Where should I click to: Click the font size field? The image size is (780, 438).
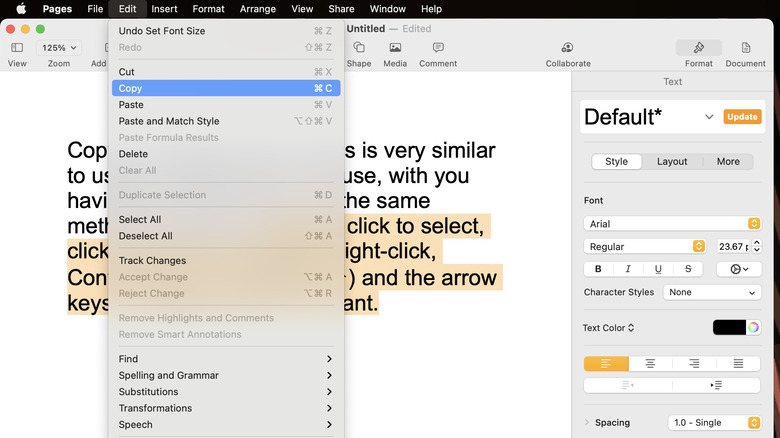click(x=731, y=246)
